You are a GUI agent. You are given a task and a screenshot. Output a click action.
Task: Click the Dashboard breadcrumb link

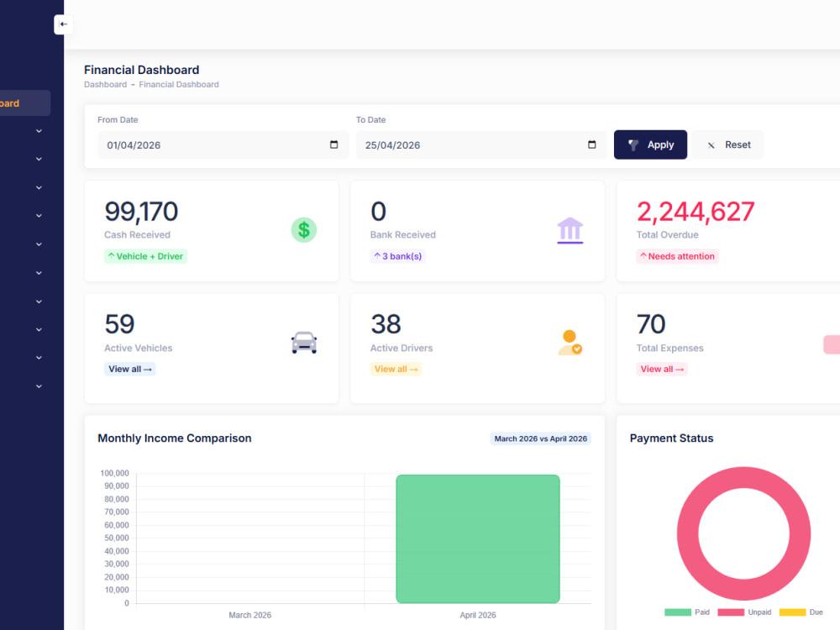click(x=106, y=85)
